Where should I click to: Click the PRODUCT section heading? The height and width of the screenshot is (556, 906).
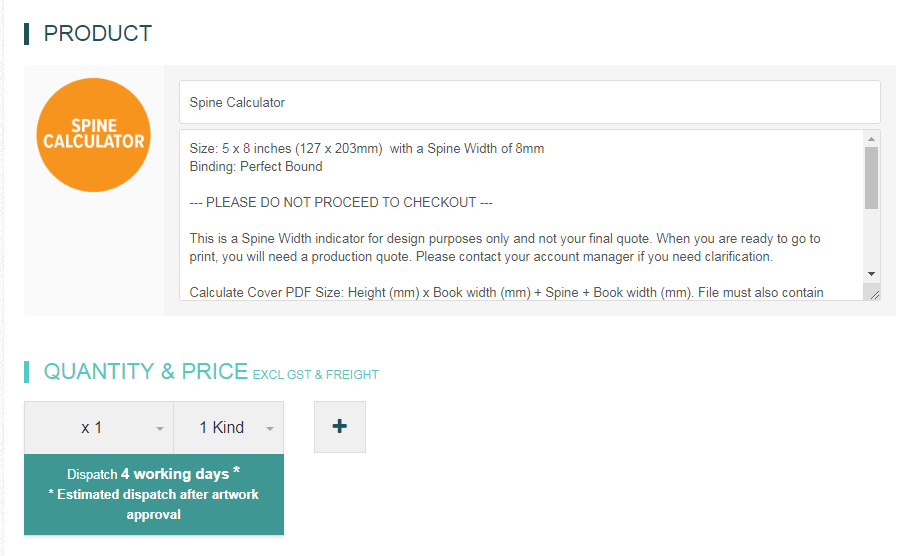pos(98,34)
